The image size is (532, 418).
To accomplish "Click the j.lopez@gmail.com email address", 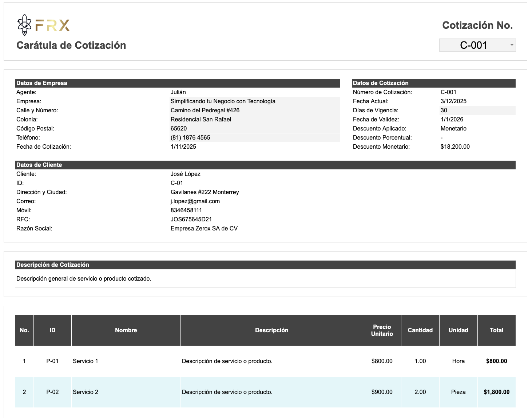I will coord(195,201).
